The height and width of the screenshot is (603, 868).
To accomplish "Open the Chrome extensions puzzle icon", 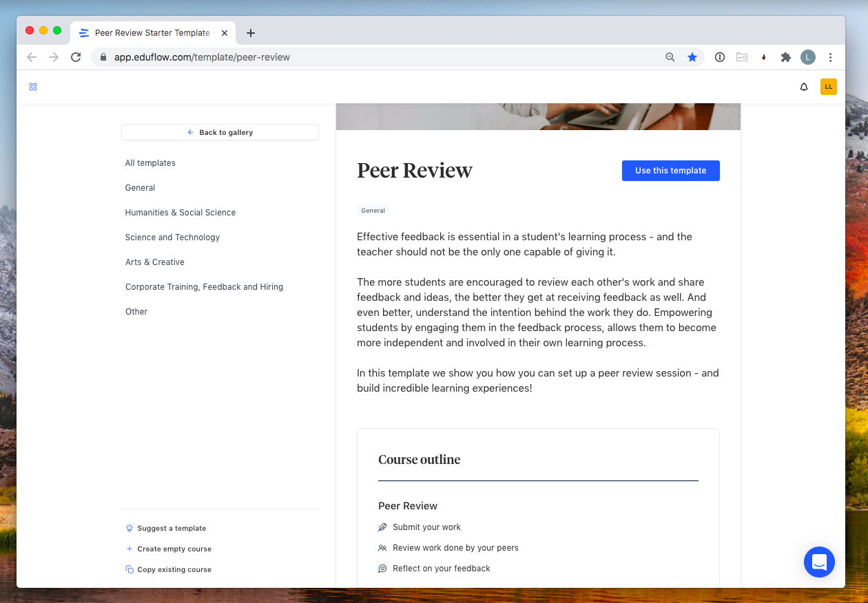I will point(786,57).
